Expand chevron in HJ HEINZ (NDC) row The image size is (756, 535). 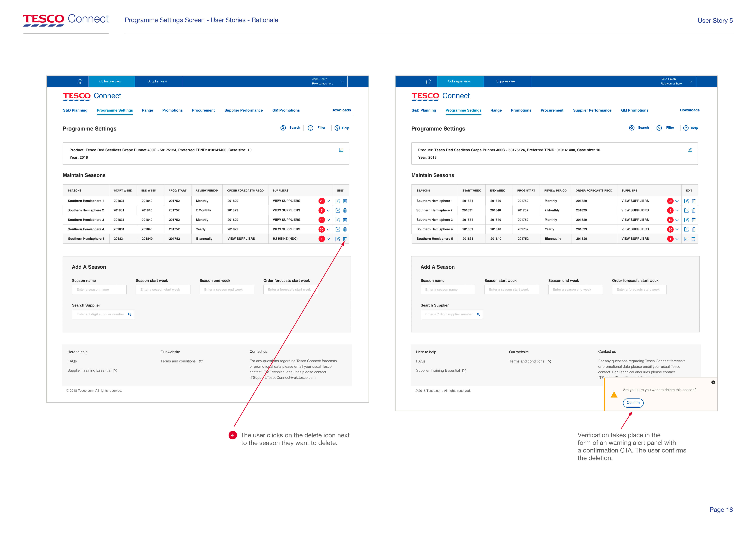(x=328, y=239)
